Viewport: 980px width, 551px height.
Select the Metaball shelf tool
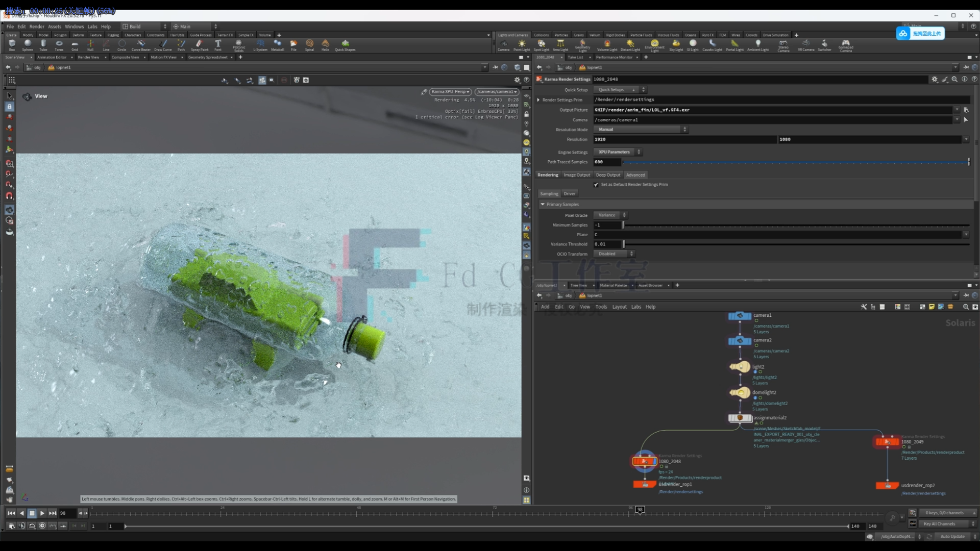click(x=278, y=45)
